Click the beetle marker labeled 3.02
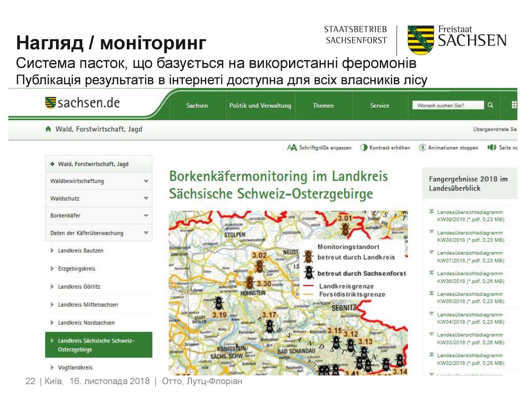Image resolution: width=532 pixels, height=399 pixels. point(260,266)
